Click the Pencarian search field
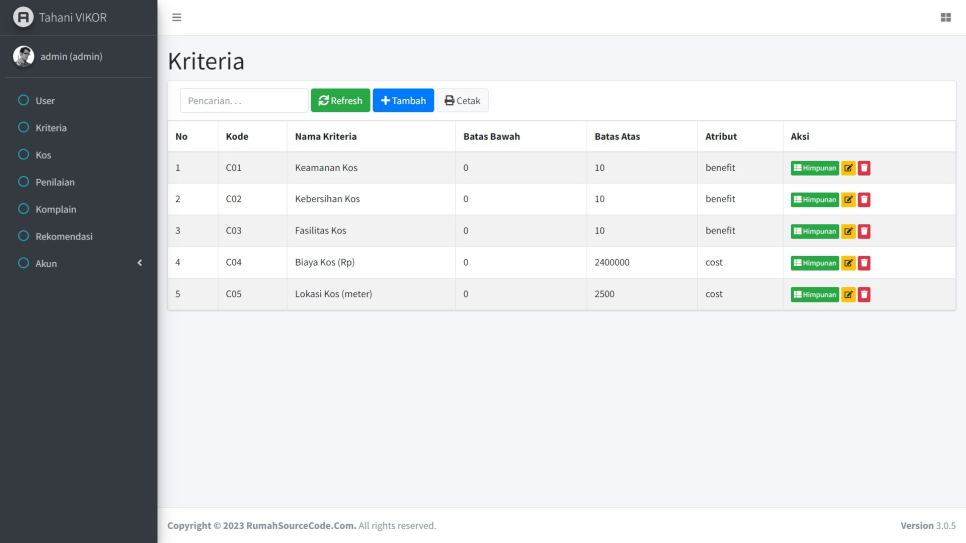 [x=244, y=101]
